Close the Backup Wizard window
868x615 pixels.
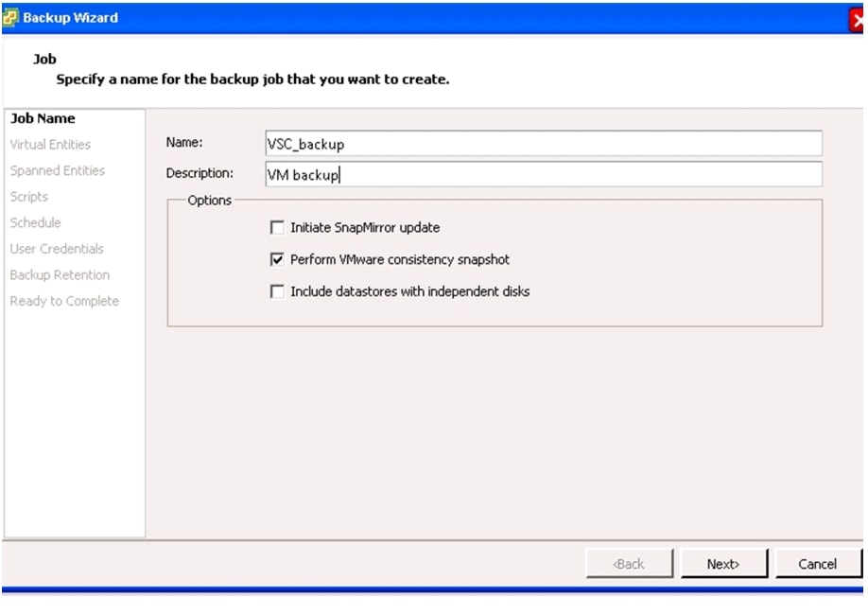pyautogui.click(x=859, y=19)
